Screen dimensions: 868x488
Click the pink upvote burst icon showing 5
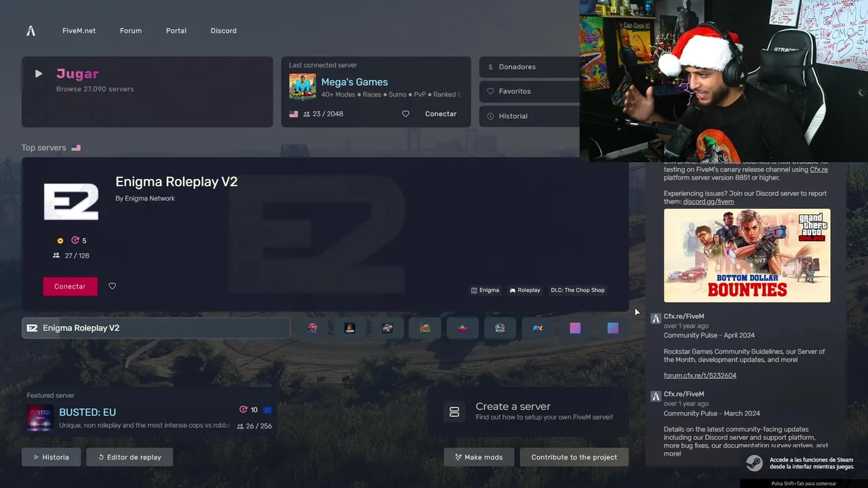[75, 241]
